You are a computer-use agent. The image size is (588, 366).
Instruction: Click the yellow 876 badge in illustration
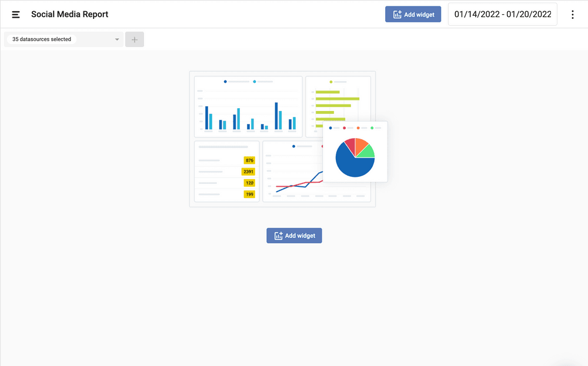(249, 160)
